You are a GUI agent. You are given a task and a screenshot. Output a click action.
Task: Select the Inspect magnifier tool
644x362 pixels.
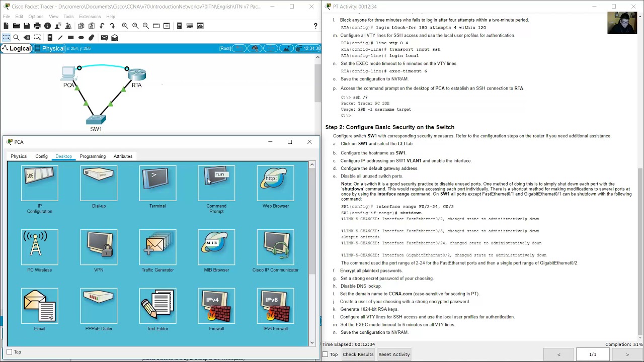(16, 37)
